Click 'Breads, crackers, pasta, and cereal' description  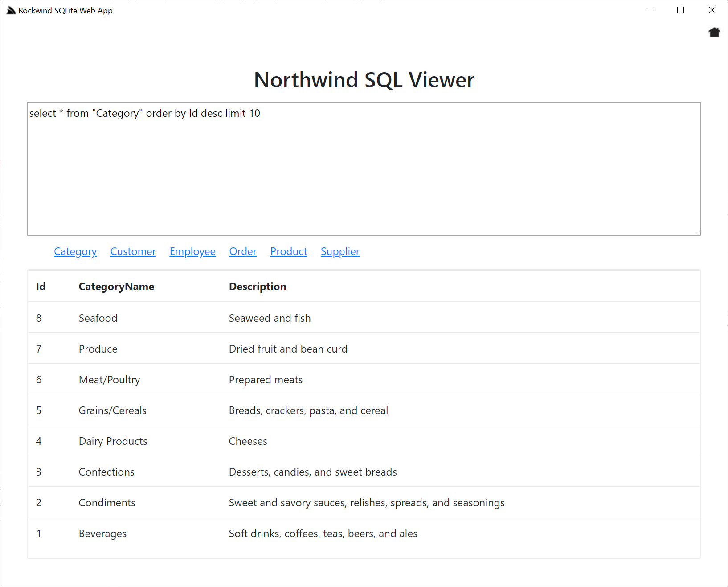pos(308,410)
